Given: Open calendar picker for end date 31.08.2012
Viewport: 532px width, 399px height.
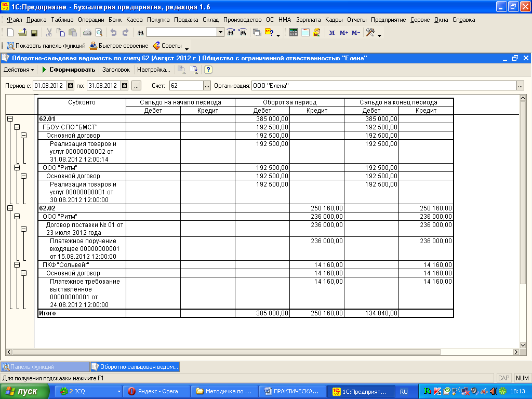Looking at the screenshot, I should tap(125, 86).
